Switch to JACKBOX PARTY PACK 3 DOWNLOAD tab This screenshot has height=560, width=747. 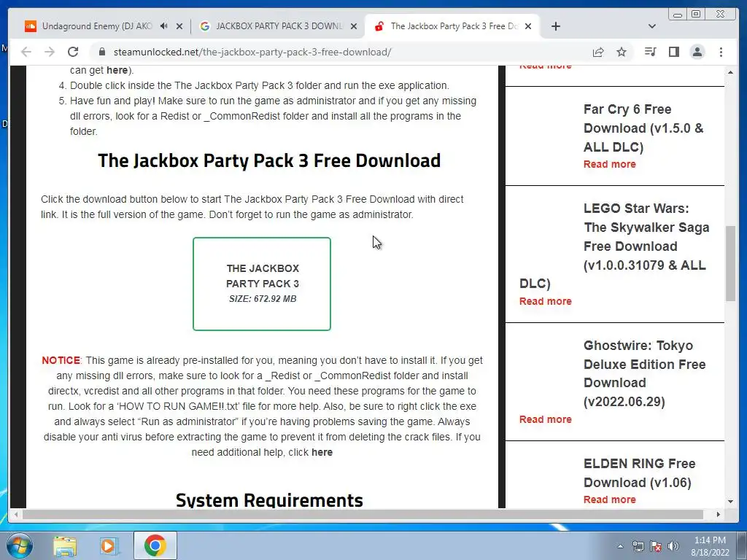pos(279,26)
